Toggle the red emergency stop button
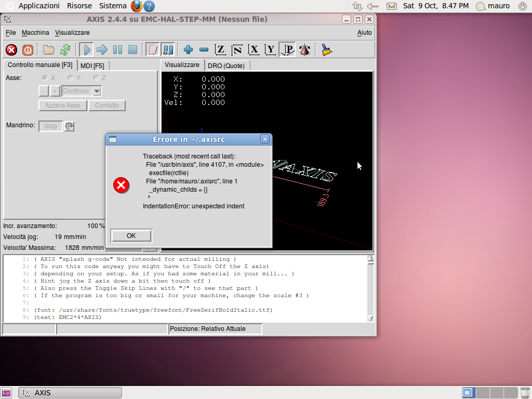The height and width of the screenshot is (399, 532). pos(11,50)
